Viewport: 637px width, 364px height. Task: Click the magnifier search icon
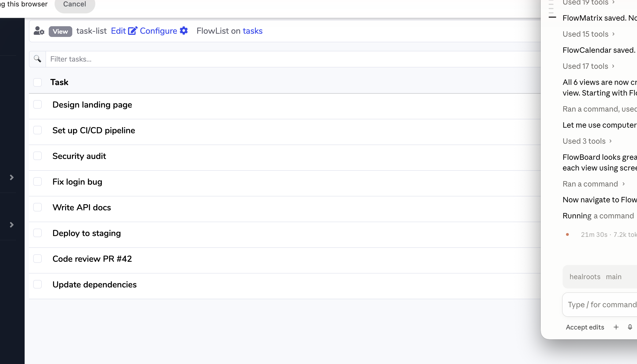(x=37, y=59)
